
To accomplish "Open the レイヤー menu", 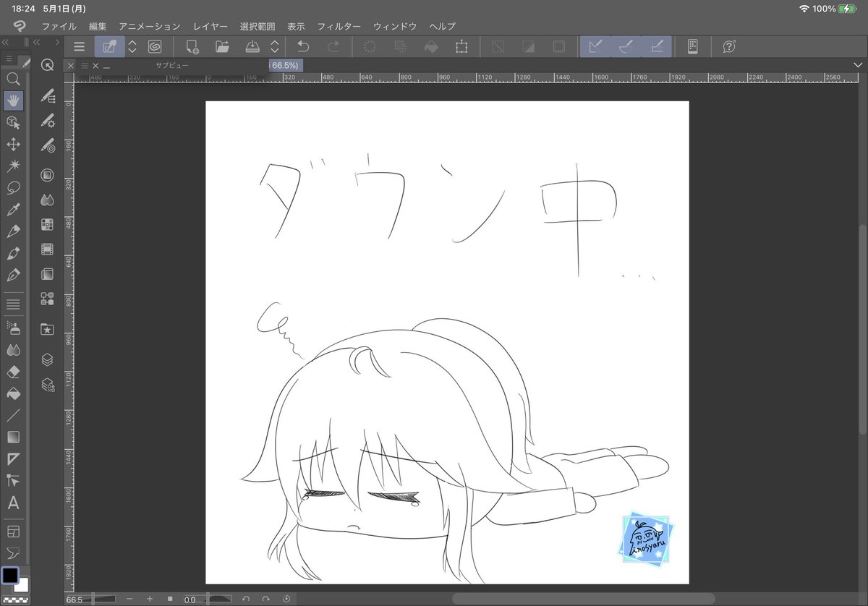I will coord(210,26).
